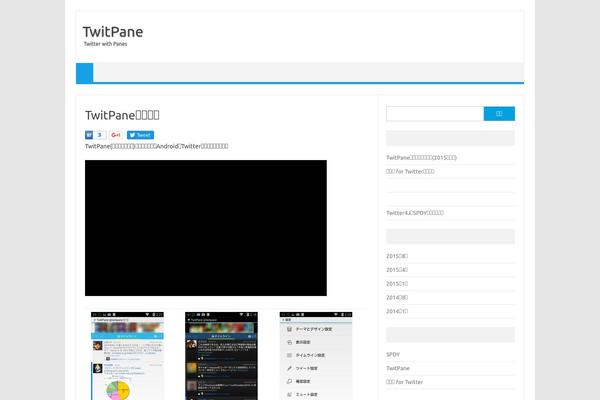Click the TwitPane page heading
The height and width of the screenshot is (400, 600).
(122, 115)
